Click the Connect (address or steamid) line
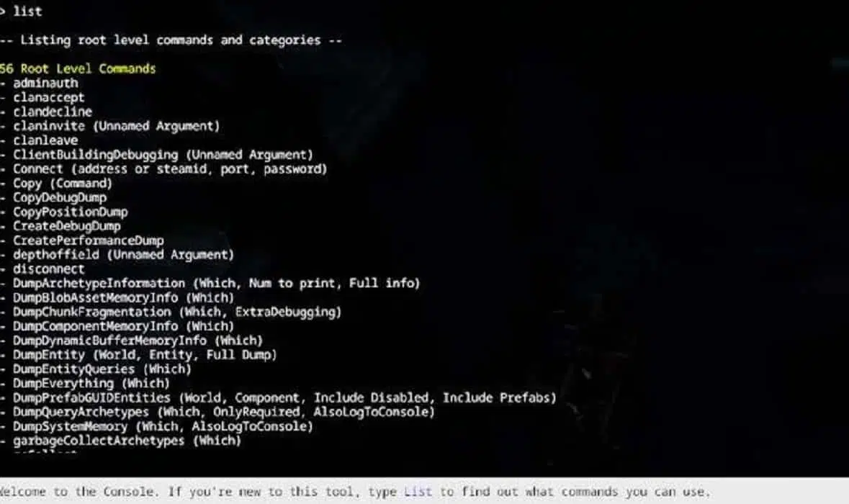This screenshot has height=504, width=849. click(x=170, y=169)
